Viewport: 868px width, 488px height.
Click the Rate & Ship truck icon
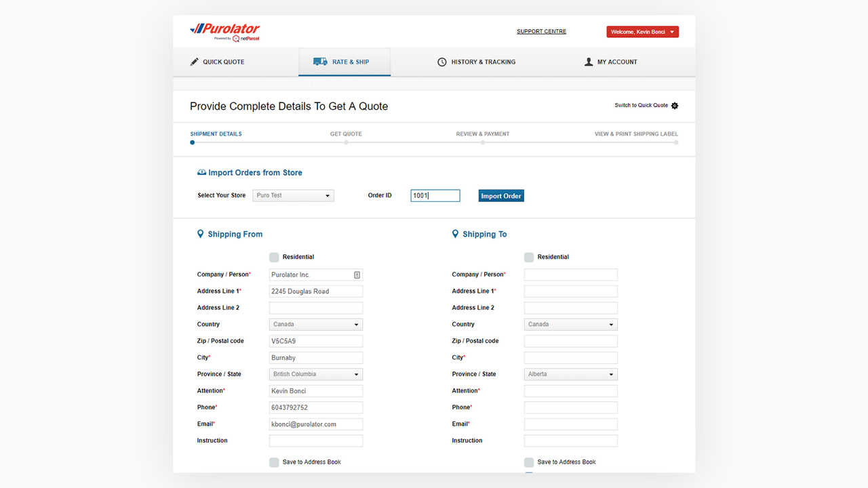(320, 62)
